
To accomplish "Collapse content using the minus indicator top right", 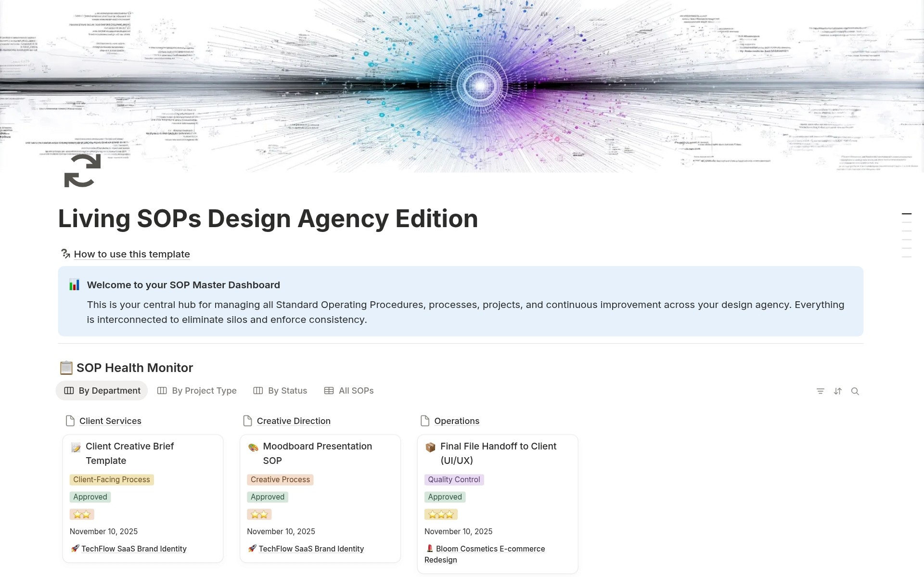I will pos(907,213).
